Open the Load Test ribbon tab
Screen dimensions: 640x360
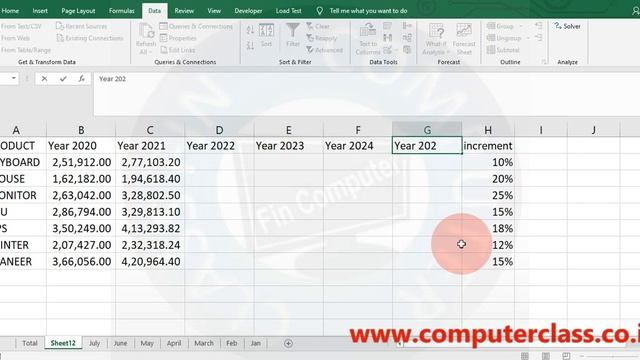coord(288,11)
